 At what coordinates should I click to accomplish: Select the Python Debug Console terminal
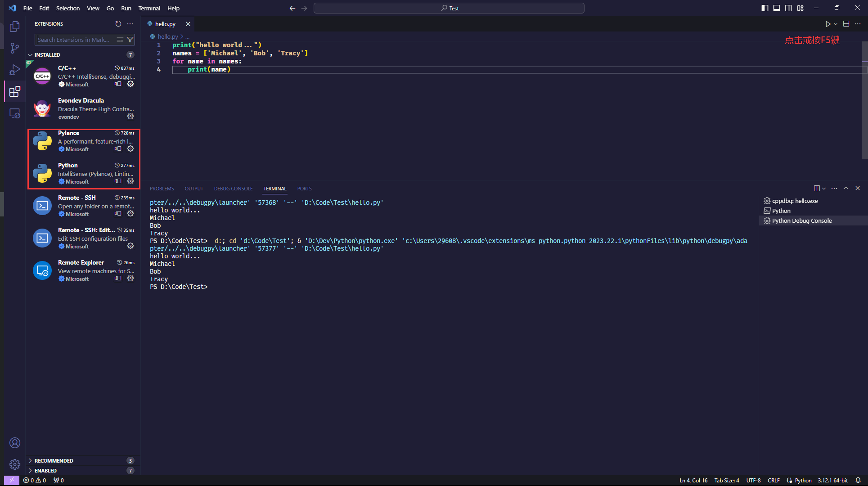(801, 220)
